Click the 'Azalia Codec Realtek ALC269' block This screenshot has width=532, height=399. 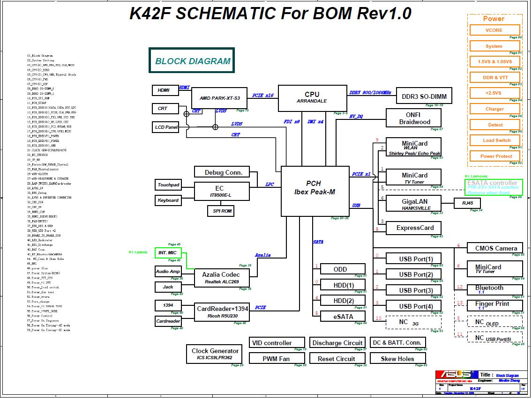[222, 278]
